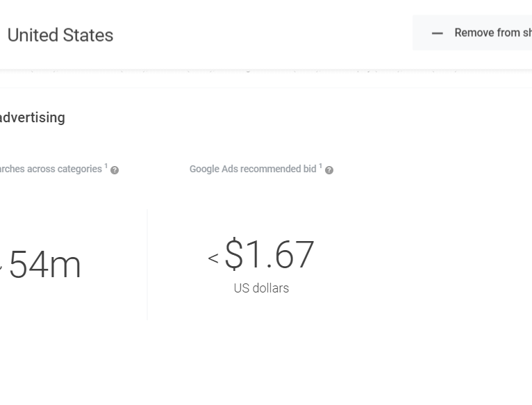
Task: Click footnote 1 after Google Ads recommended bid
Action: coord(320,166)
